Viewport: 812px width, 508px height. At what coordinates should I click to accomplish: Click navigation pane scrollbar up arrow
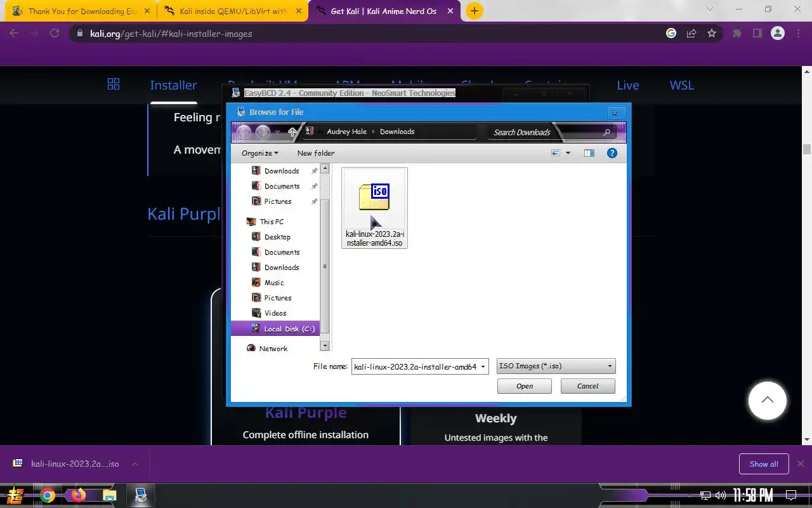[x=325, y=169]
